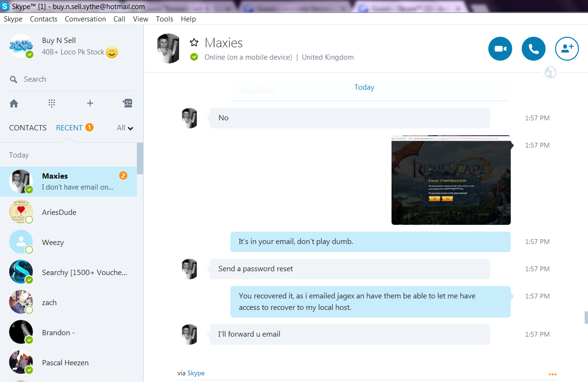Open the AriesDude conversation
This screenshot has height=382, width=588.
click(x=68, y=212)
